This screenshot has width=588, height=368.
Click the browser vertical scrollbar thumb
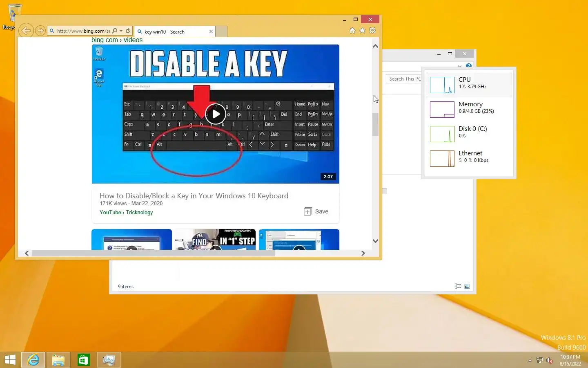point(375,124)
